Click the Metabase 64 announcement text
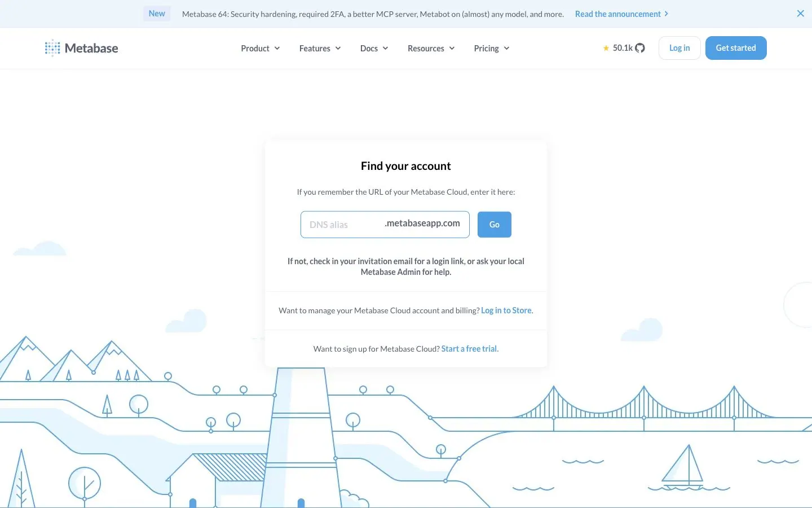Viewport: 812px width, 508px height. [373, 14]
